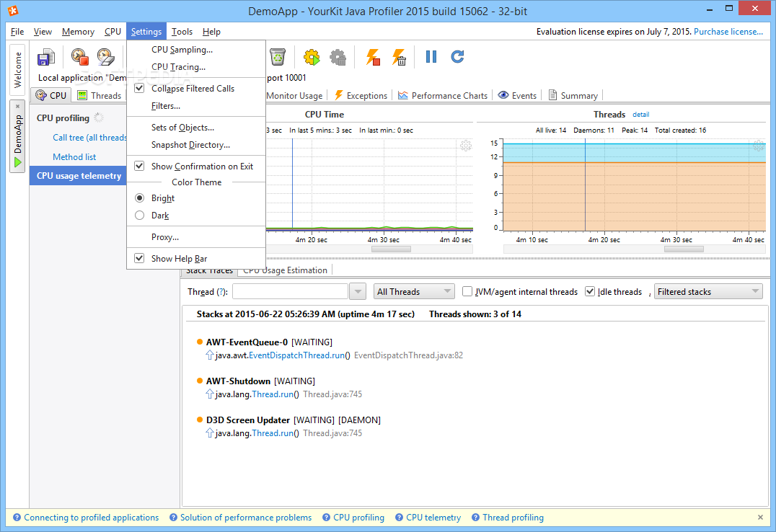Open the Welcome side tab

[17, 69]
